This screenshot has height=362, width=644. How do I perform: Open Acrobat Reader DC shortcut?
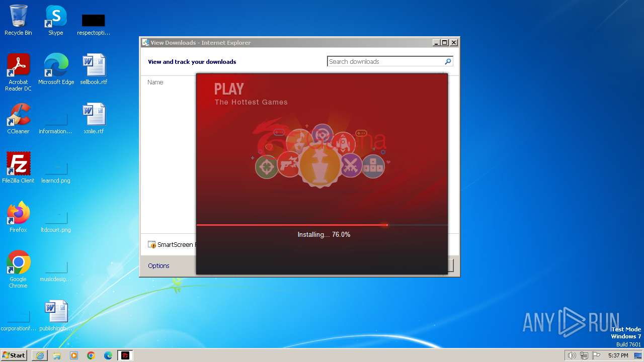tap(18, 72)
